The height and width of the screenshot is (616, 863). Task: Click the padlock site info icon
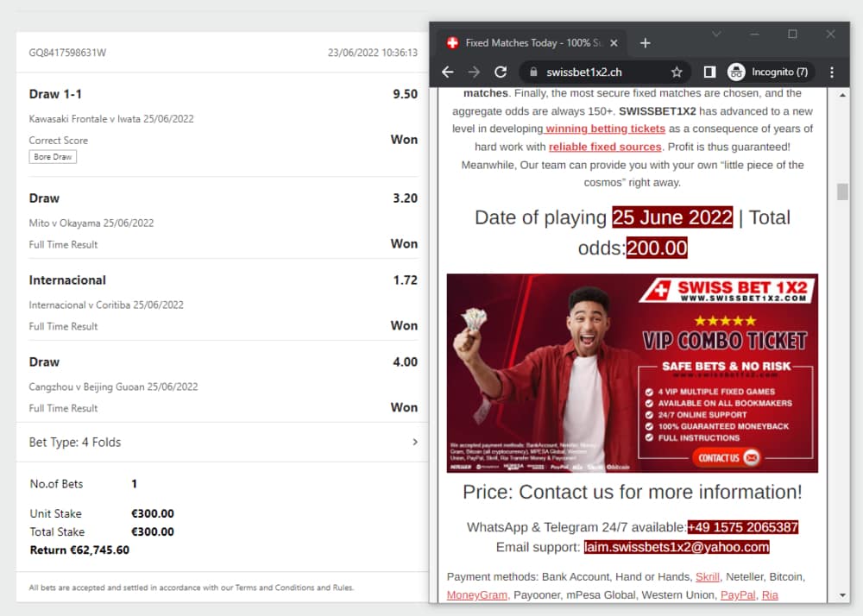pyautogui.click(x=532, y=72)
